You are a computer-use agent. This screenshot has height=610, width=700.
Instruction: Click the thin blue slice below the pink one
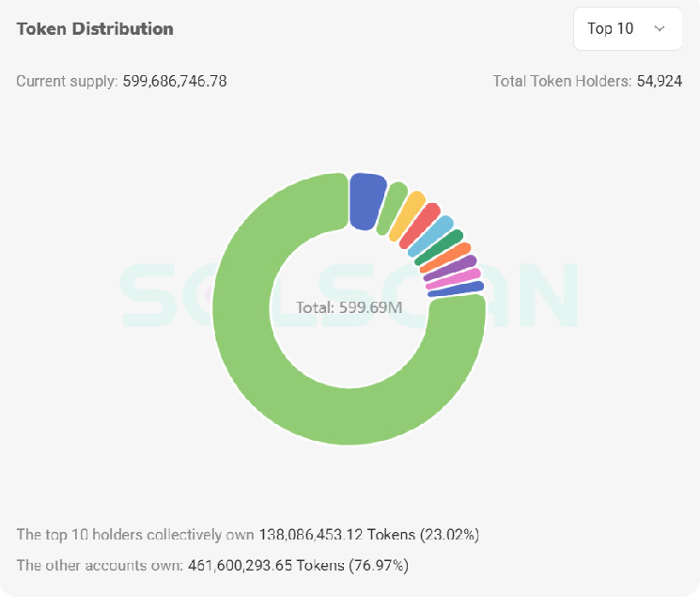pyautogui.click(x=457, y=289)
